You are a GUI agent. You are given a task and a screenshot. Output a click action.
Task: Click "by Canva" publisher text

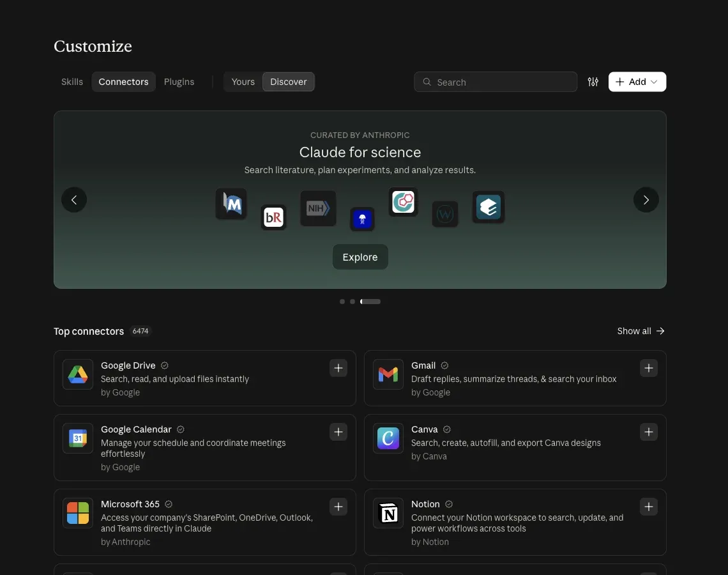pyautogui.click(x=429, y=456)
